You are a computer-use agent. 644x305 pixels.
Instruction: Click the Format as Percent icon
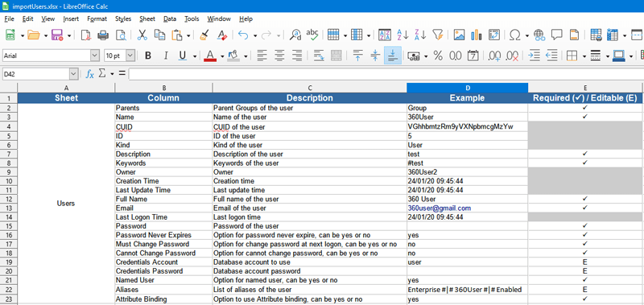(438, 56)
